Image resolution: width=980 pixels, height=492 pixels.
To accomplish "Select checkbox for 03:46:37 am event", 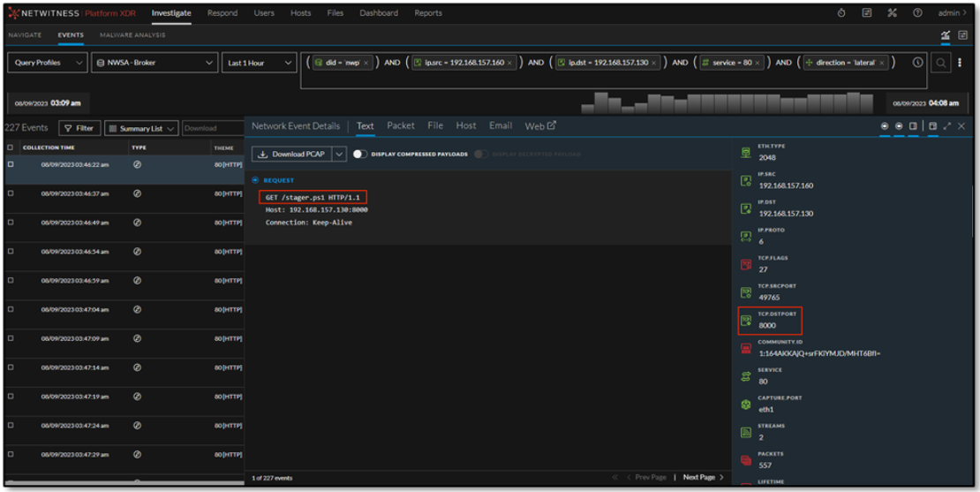I will click(x=11, y=193).
